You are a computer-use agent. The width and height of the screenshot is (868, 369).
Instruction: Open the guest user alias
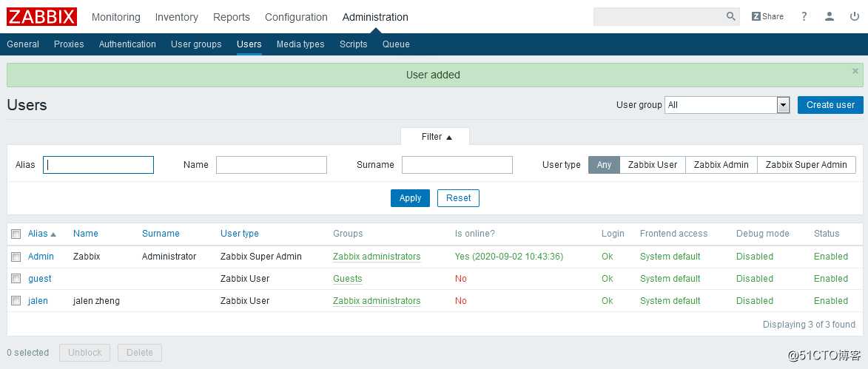(40, 279)
